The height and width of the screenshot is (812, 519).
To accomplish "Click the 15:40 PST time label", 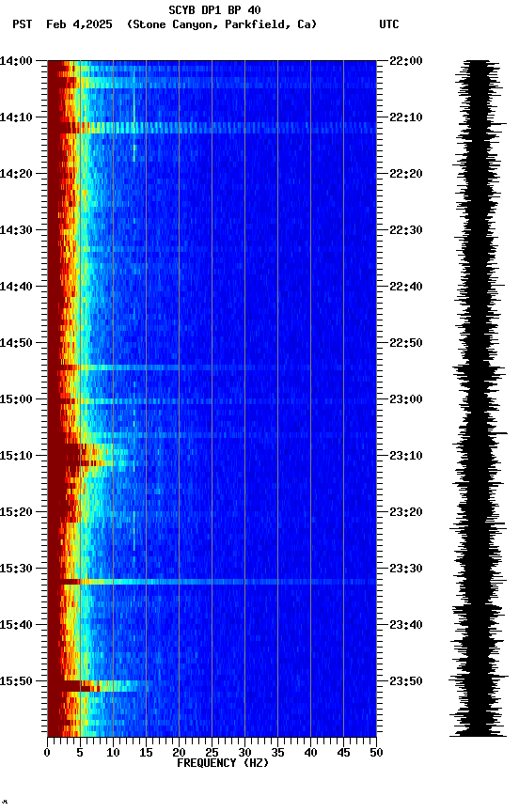I will pyautogui.click(x=16, y=625).
